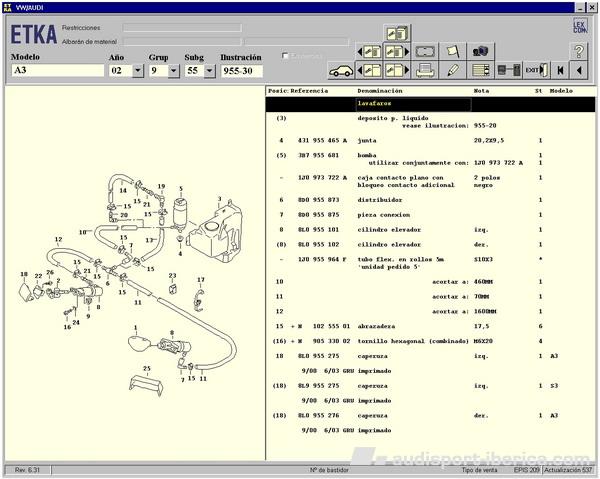Select reference 8L0 955 101 cilindro elevador
Screen dimensions: 600x479
[x=430, y=230]
